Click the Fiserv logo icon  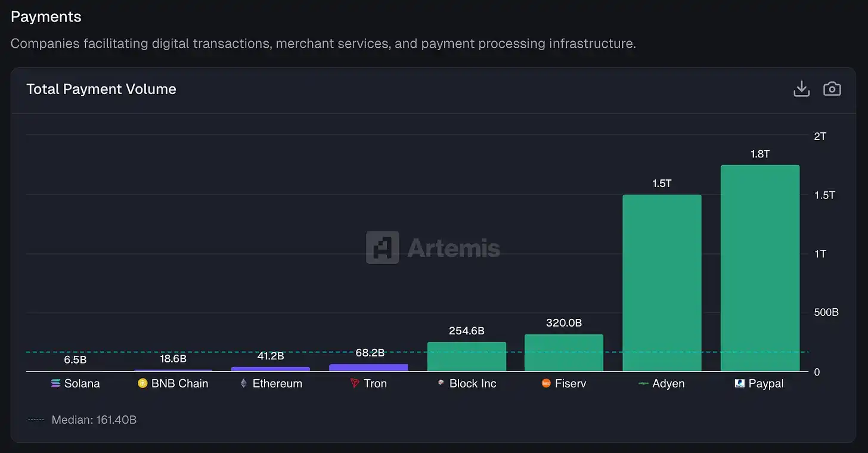pyautogui.click(x=545, y=383)
